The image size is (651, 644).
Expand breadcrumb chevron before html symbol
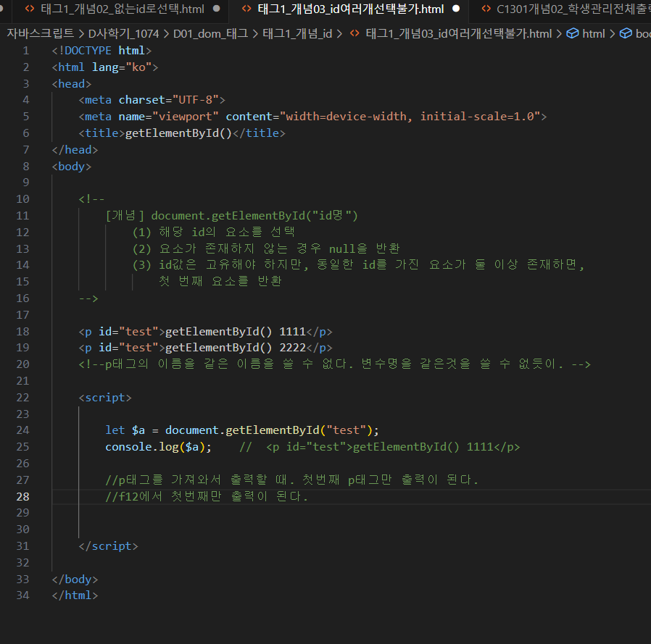coord(559,34)
